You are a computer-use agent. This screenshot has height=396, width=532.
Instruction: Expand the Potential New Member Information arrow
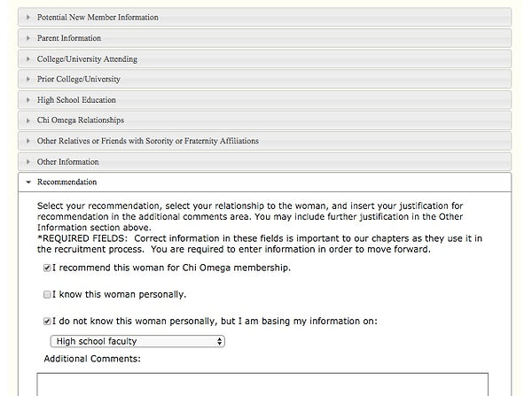28,18
